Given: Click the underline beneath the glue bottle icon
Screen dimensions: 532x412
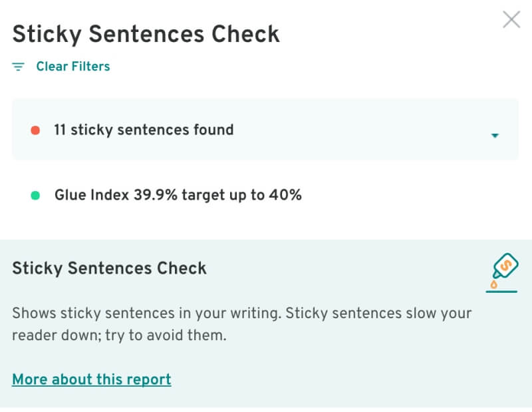Looking at the screenshot, I should (x=501, y=291).
